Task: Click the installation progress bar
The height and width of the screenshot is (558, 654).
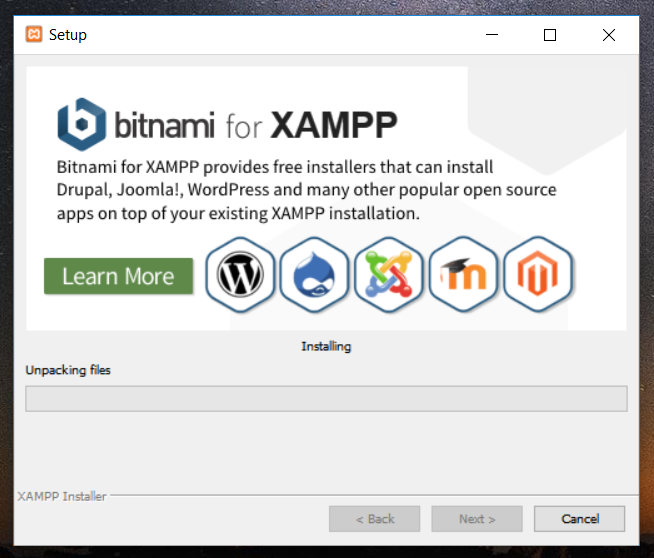Action: (326, 399)
